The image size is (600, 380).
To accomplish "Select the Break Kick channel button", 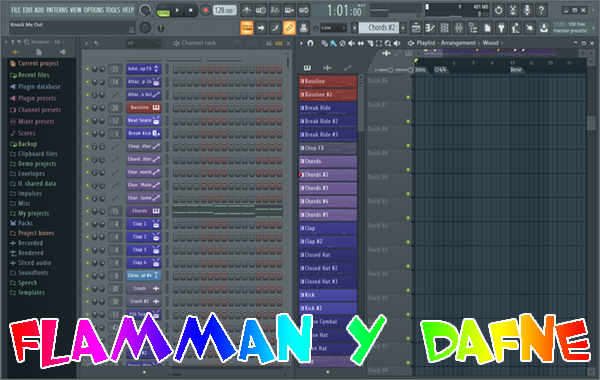I will [143, 134].
